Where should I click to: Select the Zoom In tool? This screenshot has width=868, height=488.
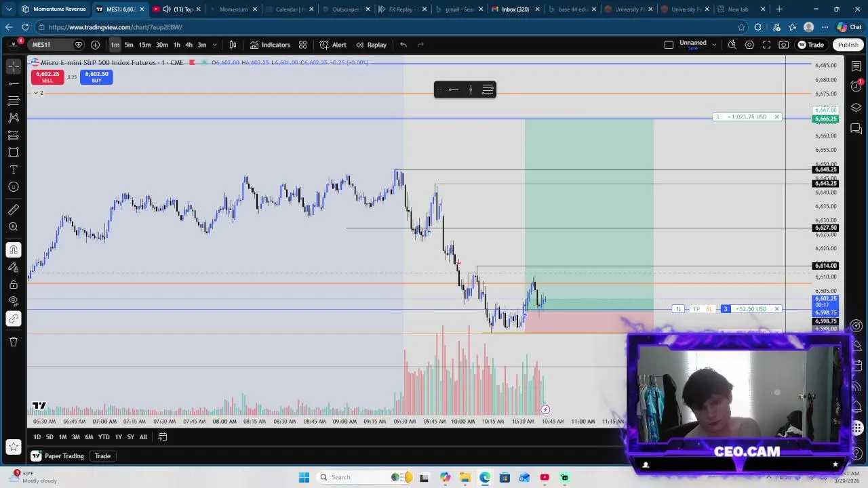[14, 226]
